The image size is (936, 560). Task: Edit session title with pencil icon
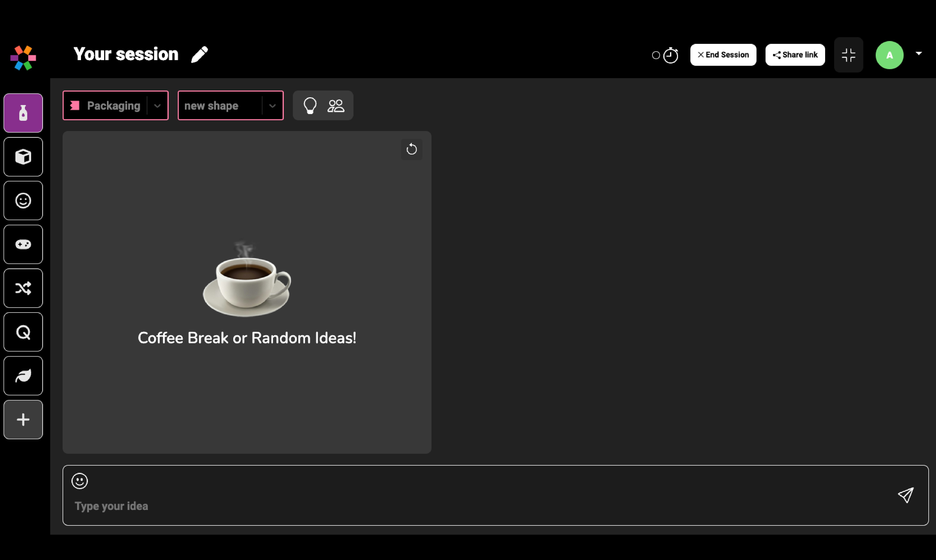coord(199,55)
